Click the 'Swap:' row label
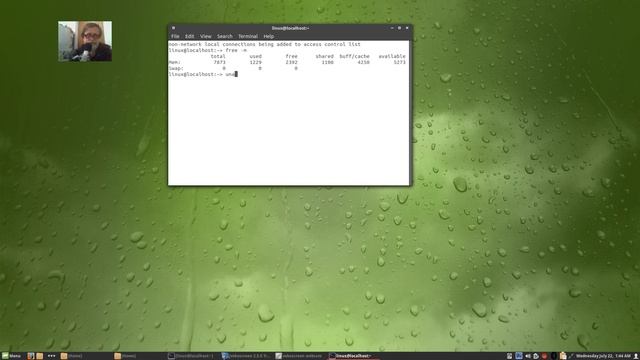The image size is (640, 360). click(x=176, y=69)
